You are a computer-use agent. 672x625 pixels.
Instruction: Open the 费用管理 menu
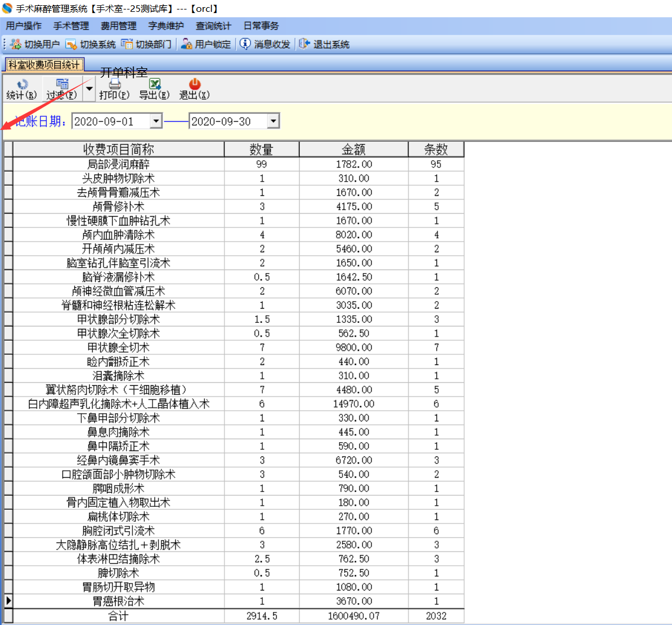pos(119,26)
